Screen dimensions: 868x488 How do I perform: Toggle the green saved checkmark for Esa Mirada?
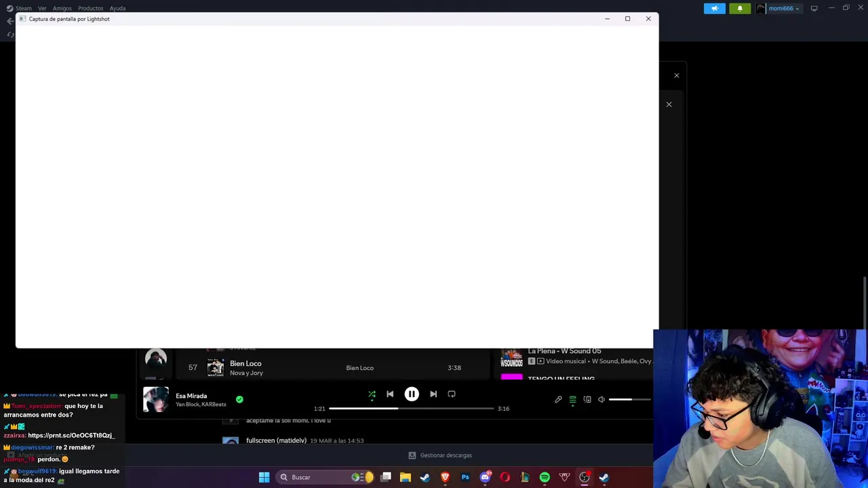click(x=239, y=399)
